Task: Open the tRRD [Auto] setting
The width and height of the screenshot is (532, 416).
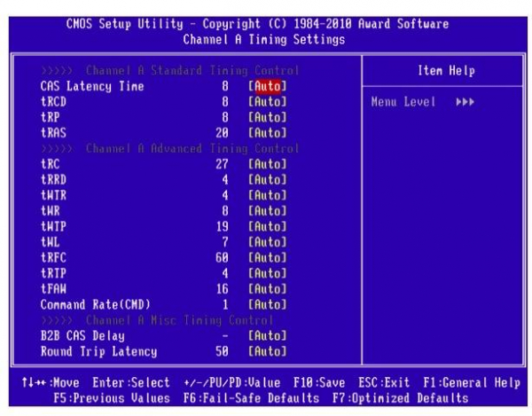Action: coord(268,179)
